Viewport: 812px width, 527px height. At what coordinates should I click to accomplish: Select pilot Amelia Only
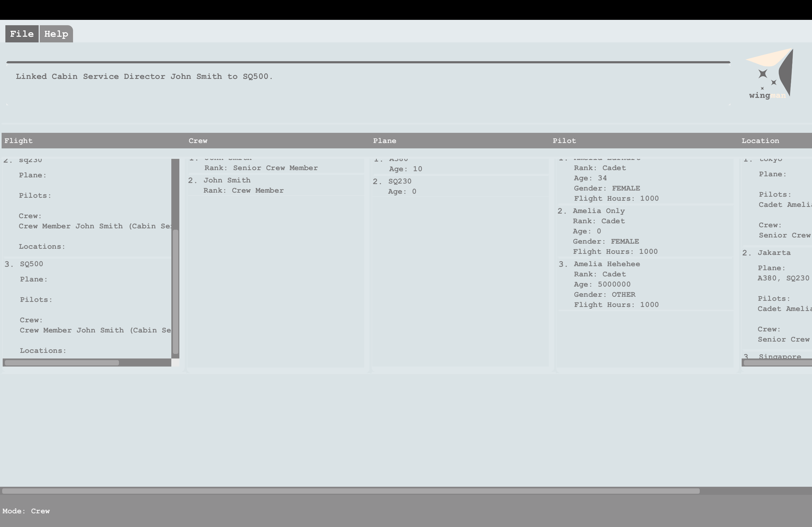(645, 231)
